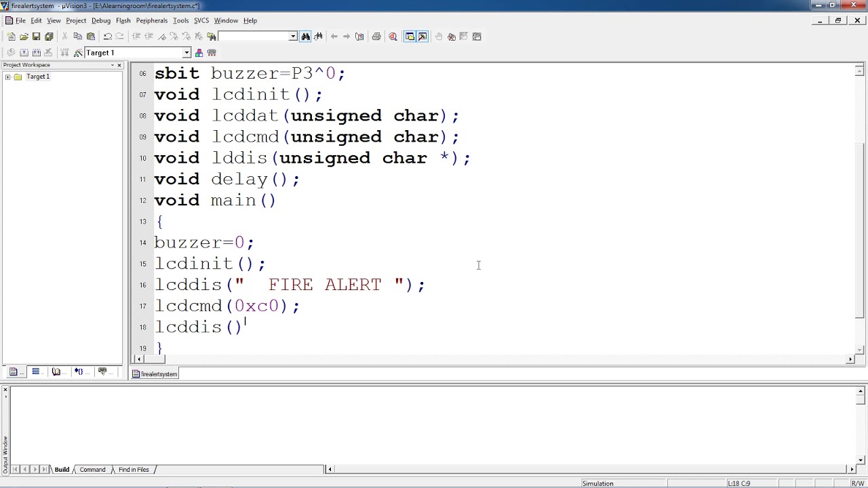This screenshot has width=868, height=488.
Task: Open the SVCS menu
Action: tap(201, 20)
